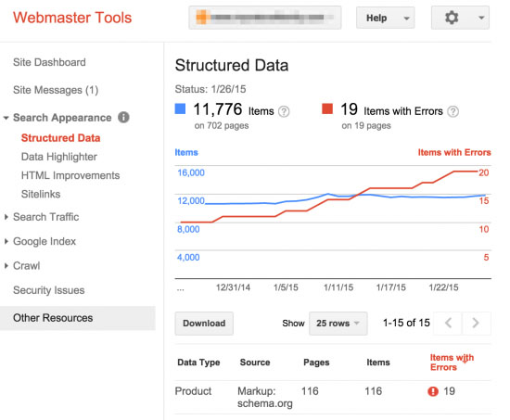
Task: Expand the Google Index section
Action: [x=6, y=241]
